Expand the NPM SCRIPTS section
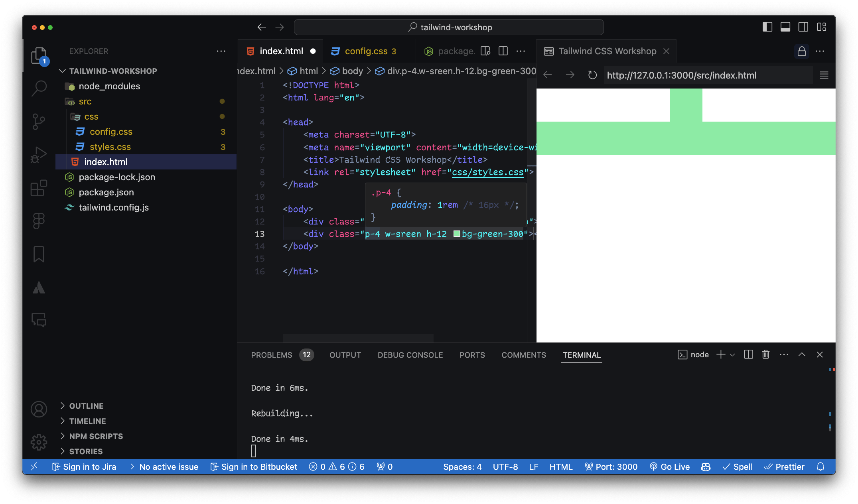Viewport: 858px width, 504px height. 96,436
